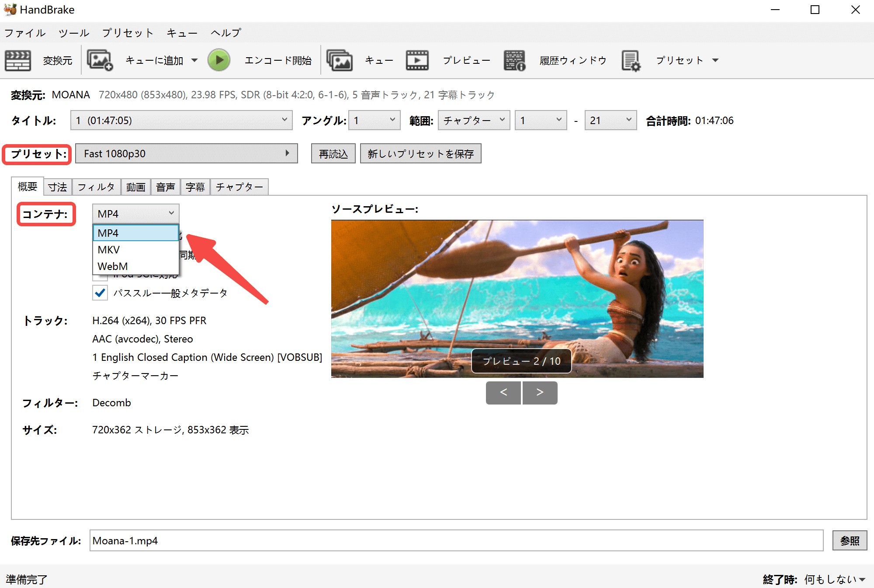Click the チャプターマーカー text

(135, 376)
